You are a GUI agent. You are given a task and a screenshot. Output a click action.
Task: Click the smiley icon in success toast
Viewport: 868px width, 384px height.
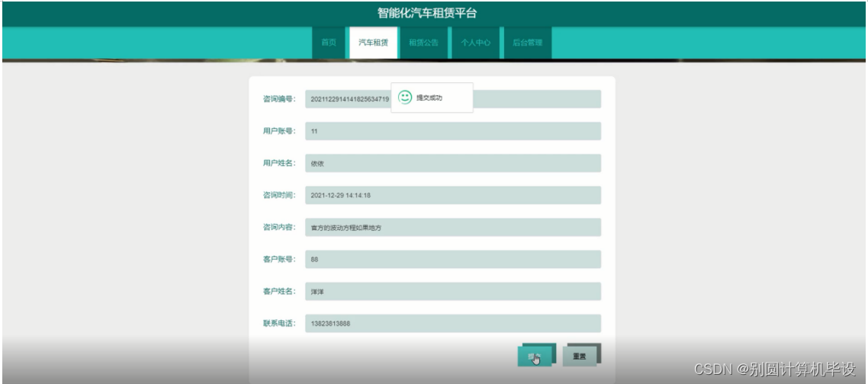tap(405, 98)
